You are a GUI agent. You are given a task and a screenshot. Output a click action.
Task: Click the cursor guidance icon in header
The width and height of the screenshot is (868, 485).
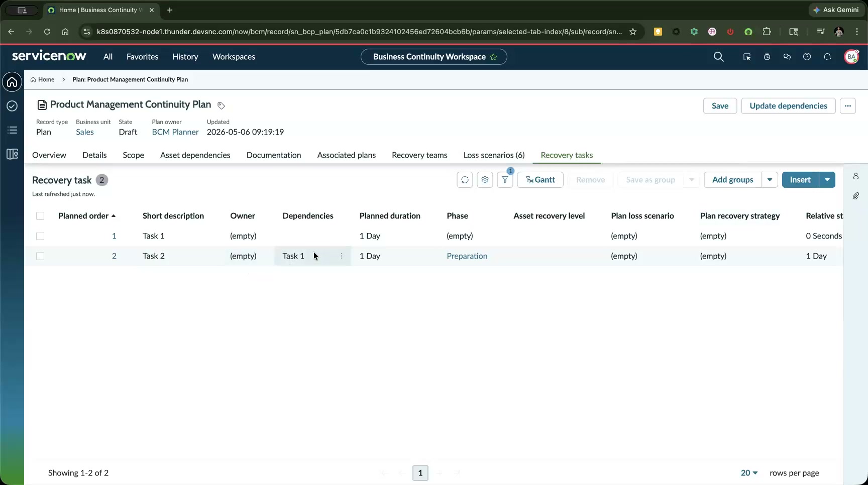pos(747,57)
